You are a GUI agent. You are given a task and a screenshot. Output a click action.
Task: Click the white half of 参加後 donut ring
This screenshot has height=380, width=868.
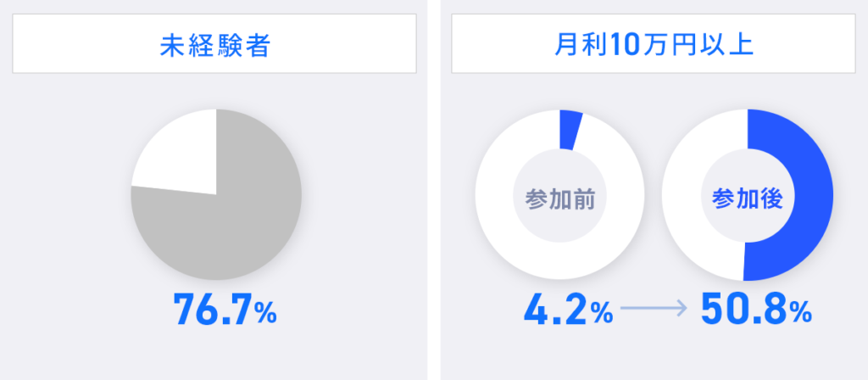click(688, 204)
